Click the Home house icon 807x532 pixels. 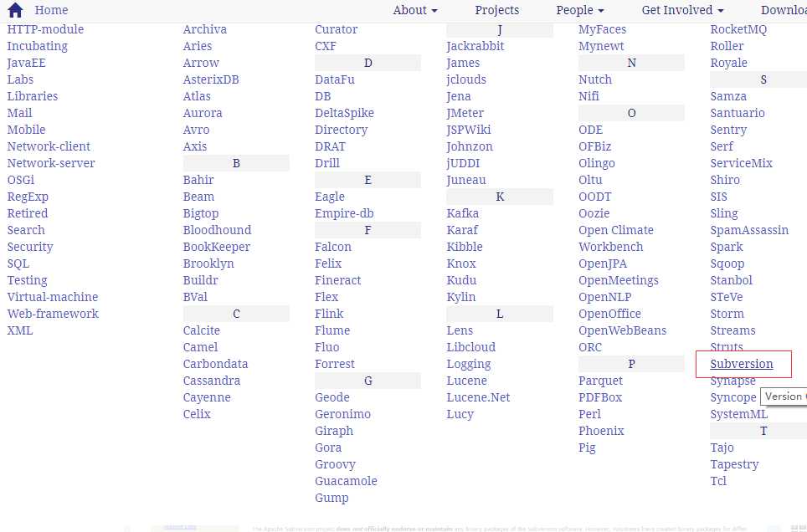tap(15, 10)
